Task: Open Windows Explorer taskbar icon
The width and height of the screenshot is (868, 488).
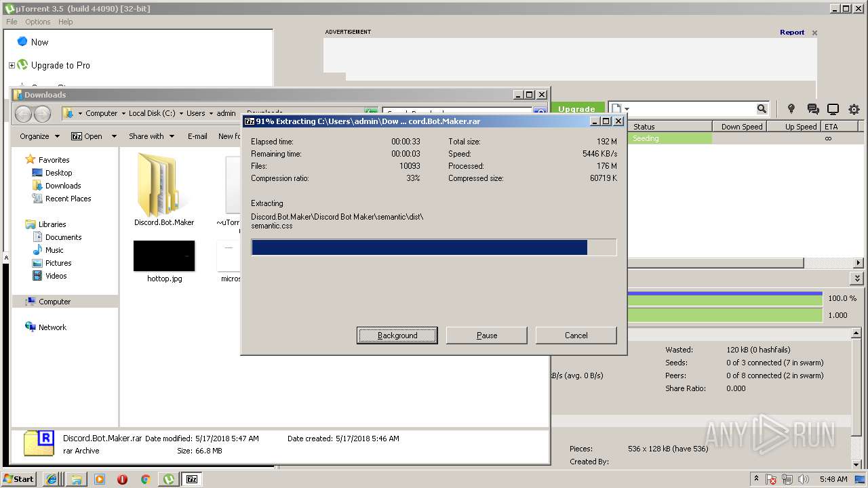Action: [77, 479]
